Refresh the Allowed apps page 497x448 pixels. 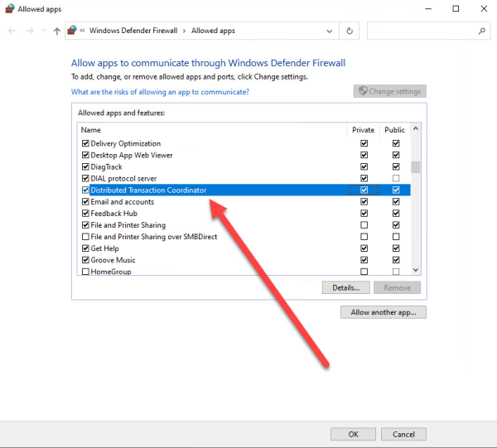[350, 31]
